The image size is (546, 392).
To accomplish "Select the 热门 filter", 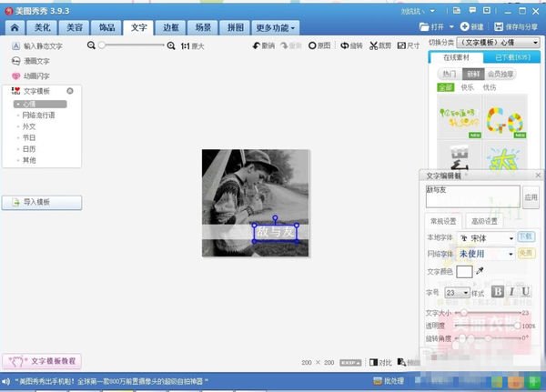I will point(450,74).
